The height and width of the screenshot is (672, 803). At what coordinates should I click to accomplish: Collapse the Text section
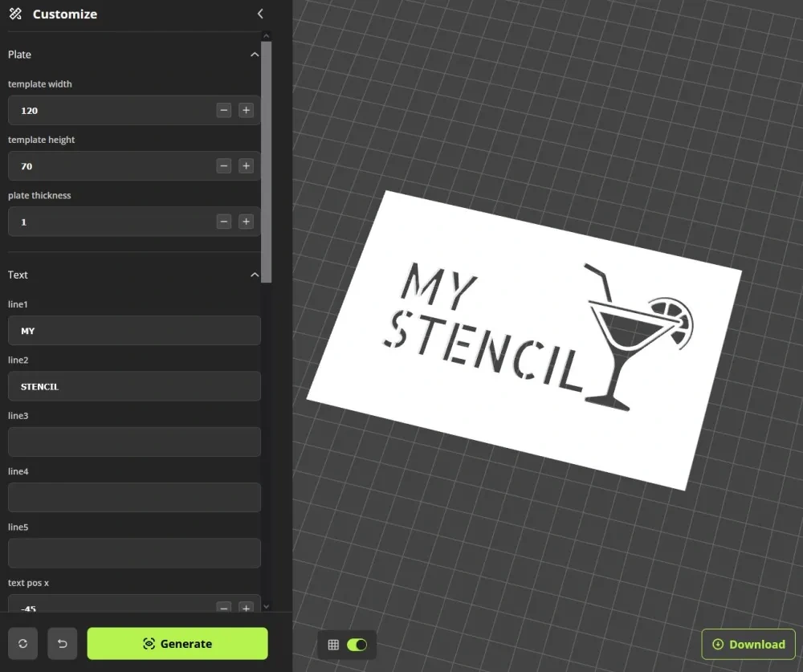(255, 275)
